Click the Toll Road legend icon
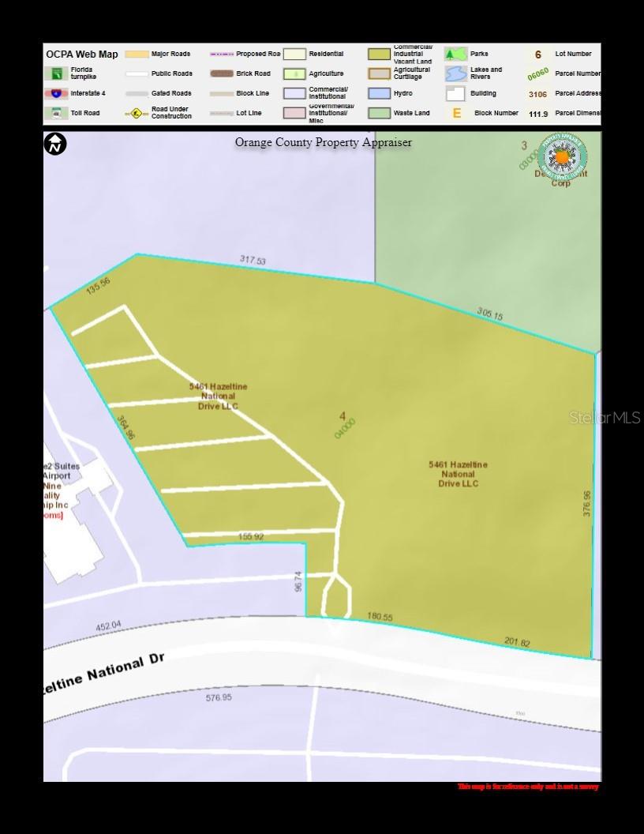 56,113
